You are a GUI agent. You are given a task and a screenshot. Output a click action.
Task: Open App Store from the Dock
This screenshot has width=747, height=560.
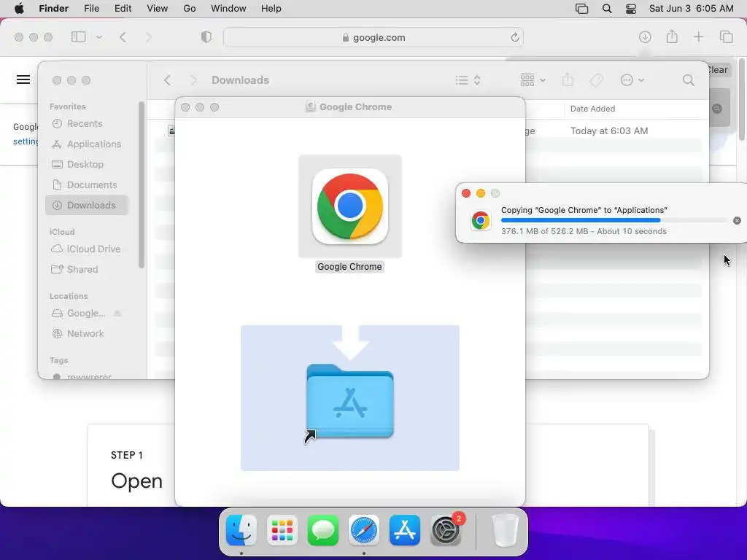pos(404,530)
